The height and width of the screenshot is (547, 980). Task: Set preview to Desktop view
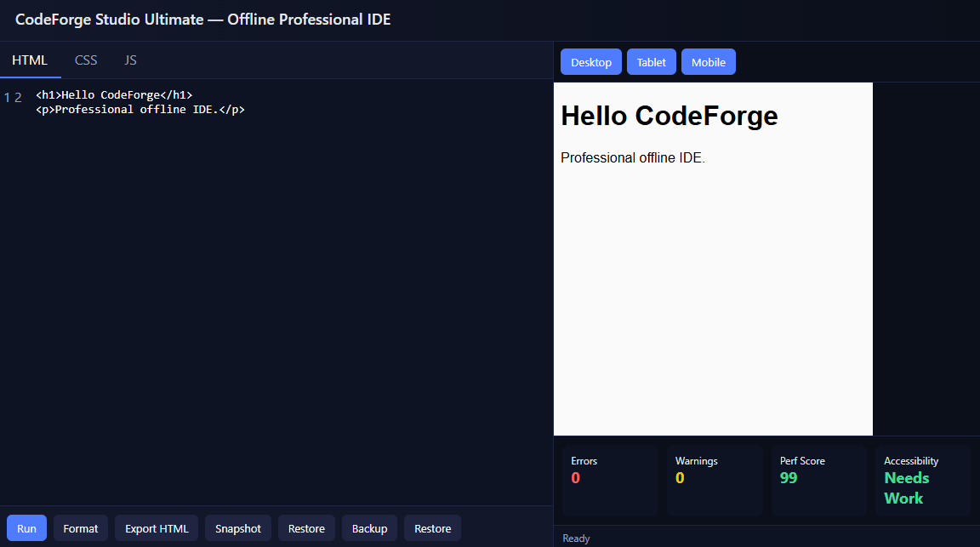point(591,62)
